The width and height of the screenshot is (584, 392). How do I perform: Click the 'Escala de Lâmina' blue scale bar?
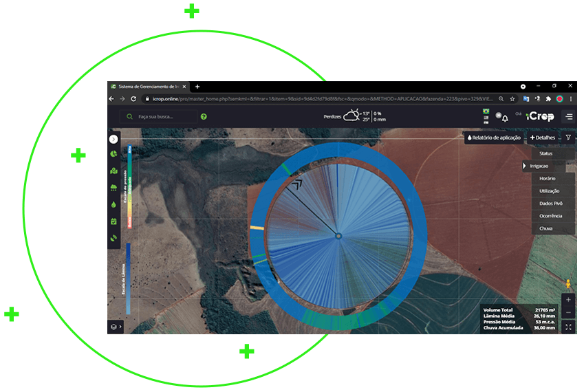point(128,279)
